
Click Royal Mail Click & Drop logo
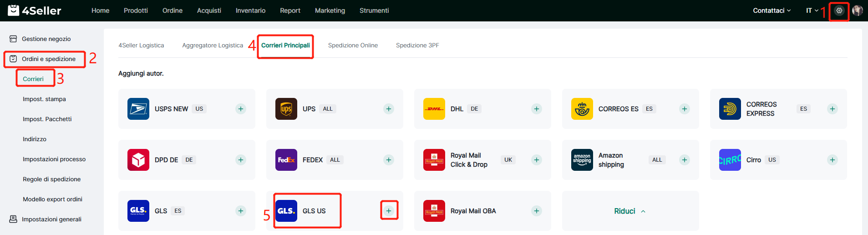[434, 160]
